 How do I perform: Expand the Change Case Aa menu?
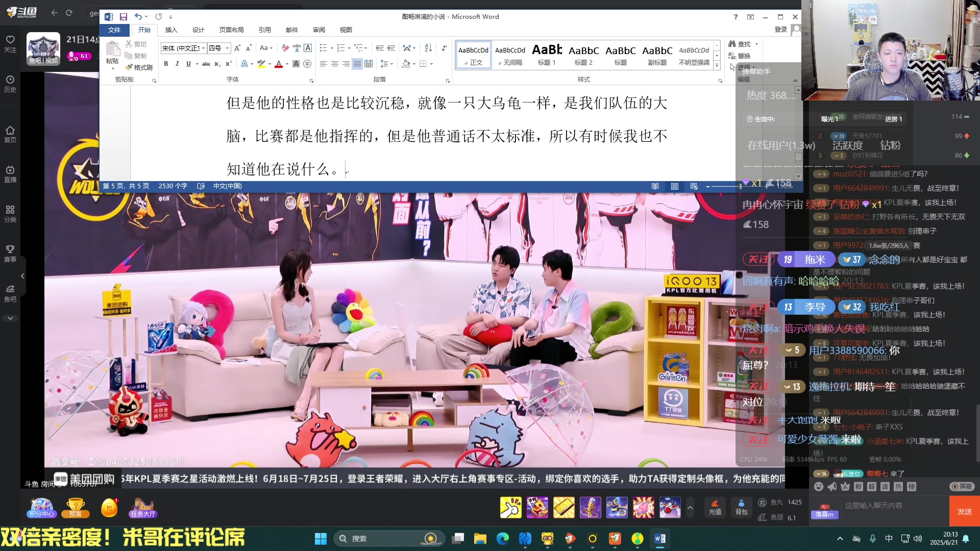266,48
